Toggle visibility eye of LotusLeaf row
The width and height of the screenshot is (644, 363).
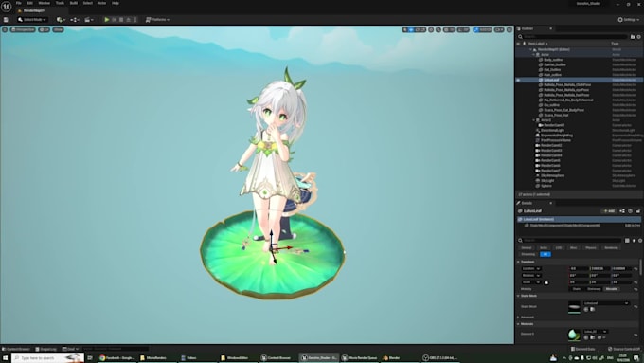pyautogui.click(x=518, y=80)
